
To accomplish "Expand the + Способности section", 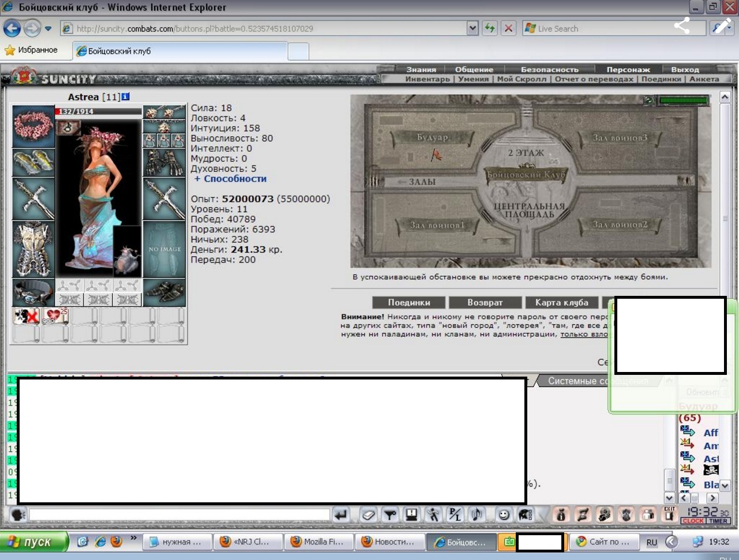I will [230, 179].
